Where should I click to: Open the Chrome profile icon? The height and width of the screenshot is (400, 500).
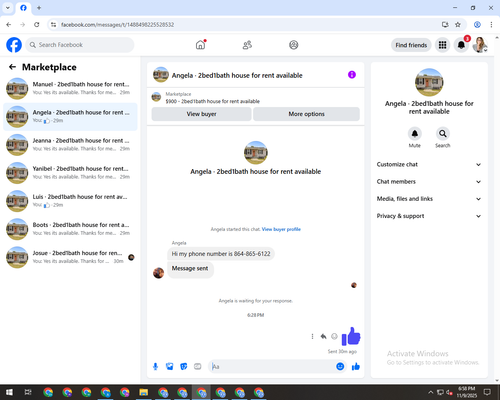(477, 25)
